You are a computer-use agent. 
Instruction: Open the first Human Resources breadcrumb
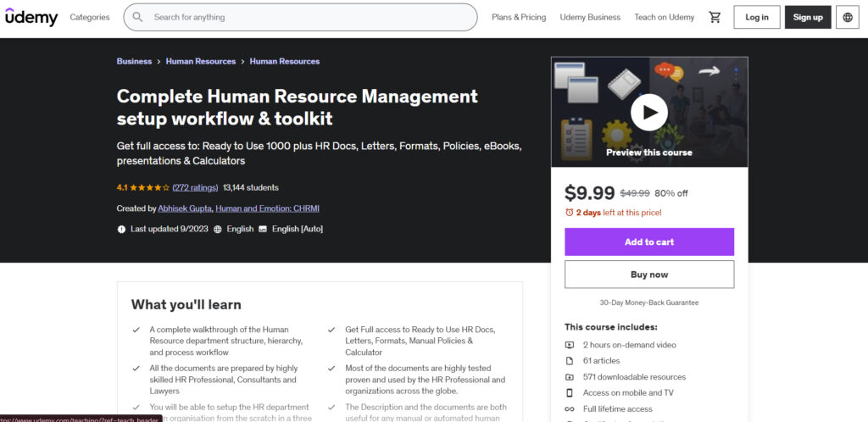click(201, 61)
